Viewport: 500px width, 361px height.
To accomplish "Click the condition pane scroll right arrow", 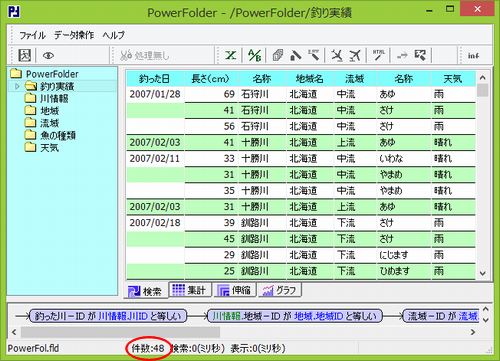I will tap(473, 332).
